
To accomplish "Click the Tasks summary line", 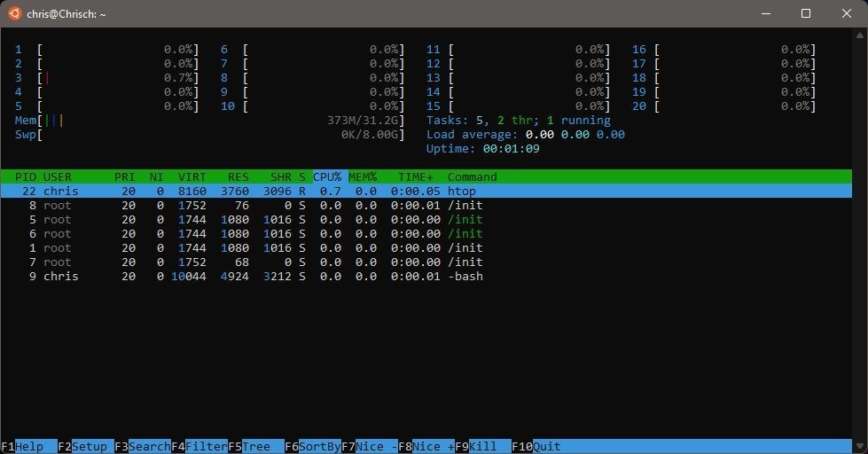I will coord(519,120).
